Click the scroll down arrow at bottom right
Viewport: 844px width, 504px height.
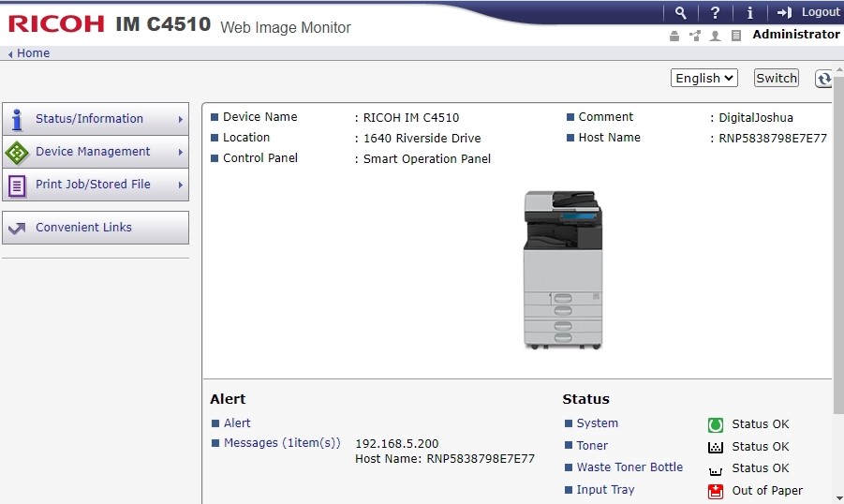pyautogui.click(x=839, y=498)
